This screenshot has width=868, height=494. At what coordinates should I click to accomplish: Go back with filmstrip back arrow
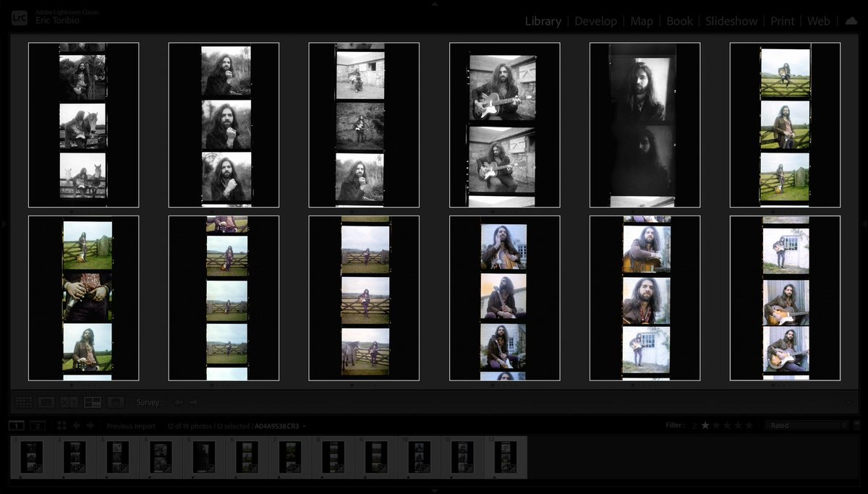pyautogui.click(x=77, y=426)
